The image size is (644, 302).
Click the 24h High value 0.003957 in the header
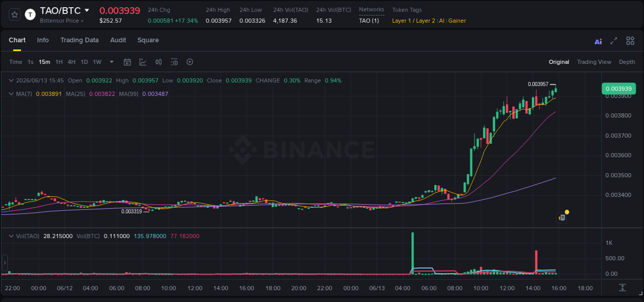point(218,21)
